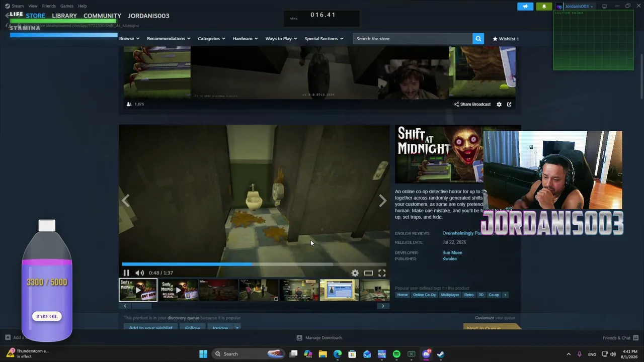This screenshot has width=644, height=362.
Task: Open the Friends menu
Action: [49, 6]
